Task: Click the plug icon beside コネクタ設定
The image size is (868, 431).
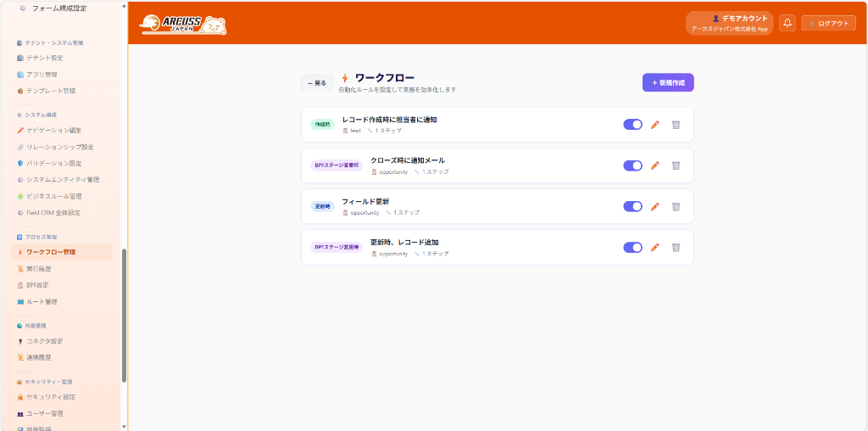Action: [20, 341]
